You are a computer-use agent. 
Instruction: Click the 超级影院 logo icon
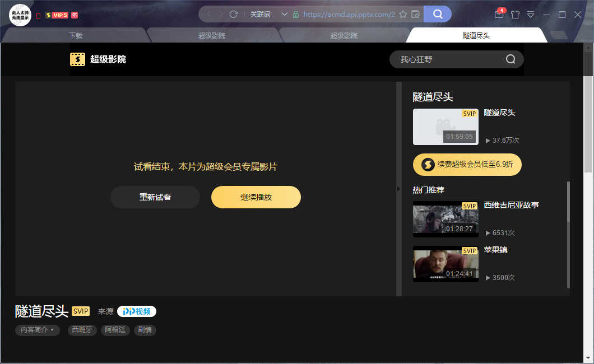click(77, 59)
